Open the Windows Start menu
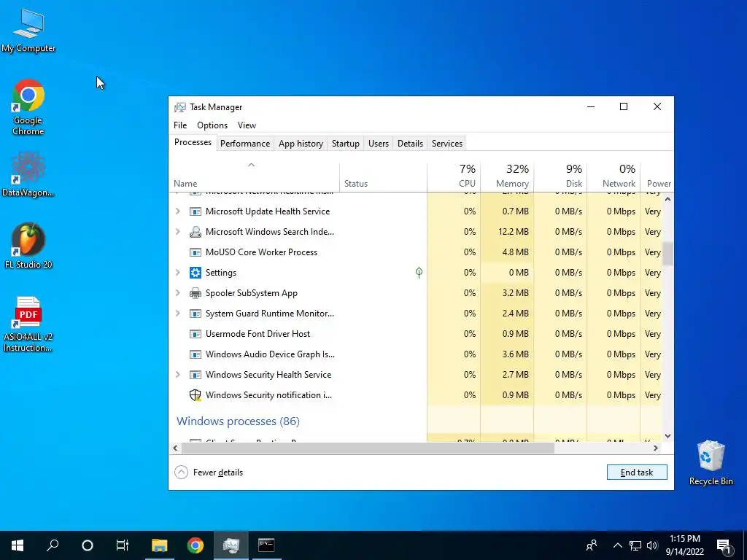Screen dimensions: 747x560 pos(18,545)
